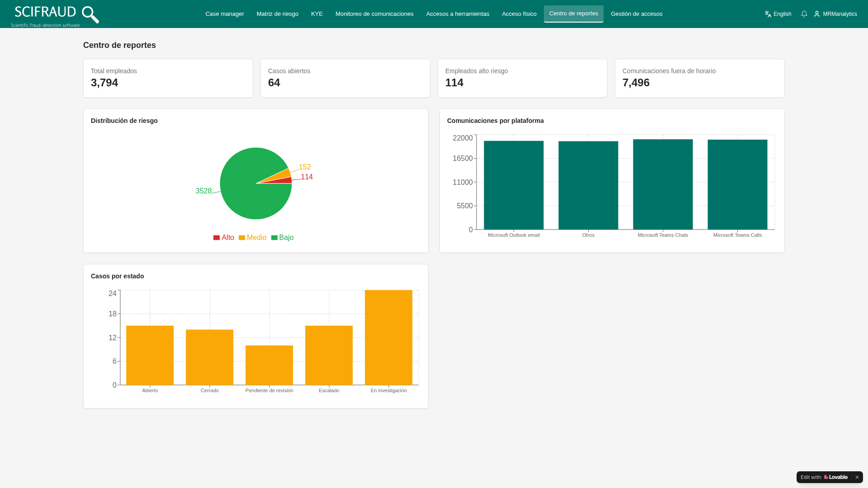868x488 pixels.
Task: Go to Matriz de riesgo
Action: point(278,14)
